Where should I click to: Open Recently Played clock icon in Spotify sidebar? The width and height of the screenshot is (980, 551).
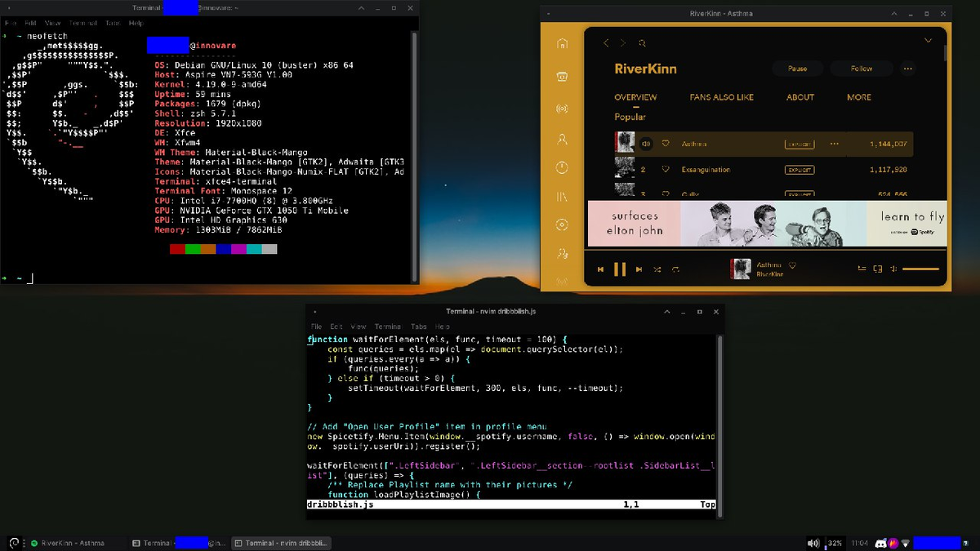(x=562, y=167)
